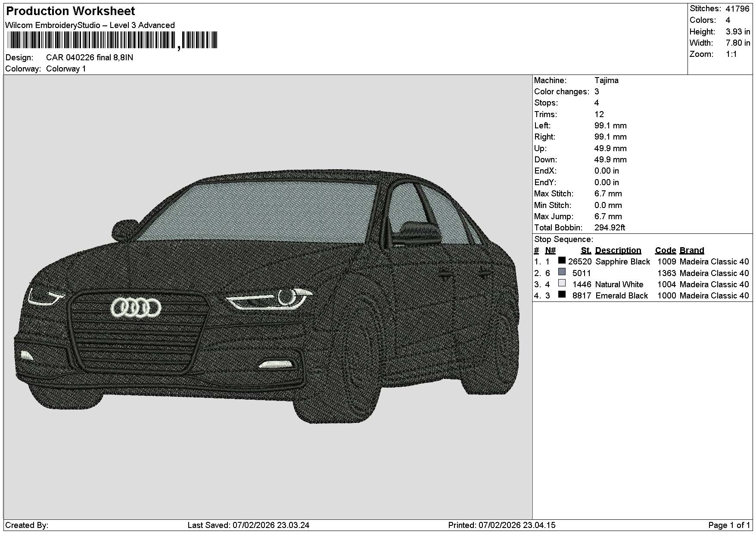Select the Down: label
756x534 pixels.
tap(545, 160)
